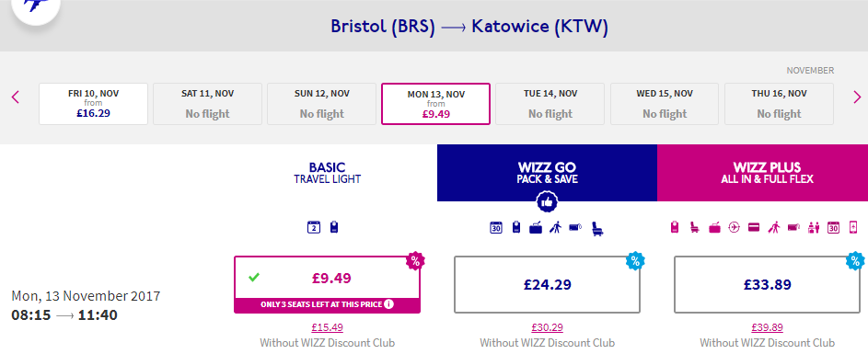This screenshot has width=868, height=354.
Task: Open the £15.49 non-discount price link
Action: click(327, 327)
